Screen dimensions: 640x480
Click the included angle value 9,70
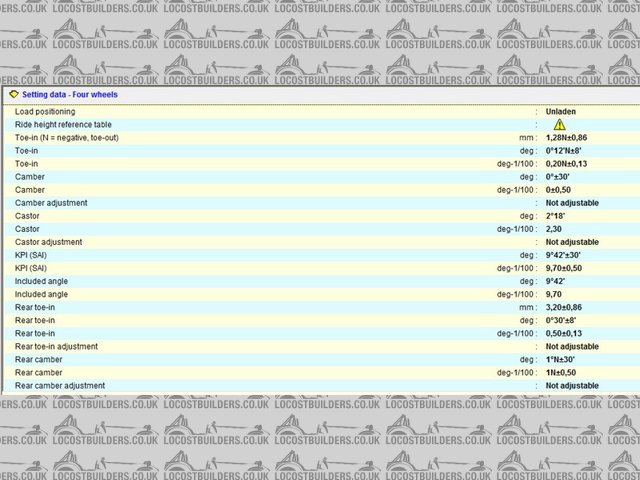coord(555,294)
